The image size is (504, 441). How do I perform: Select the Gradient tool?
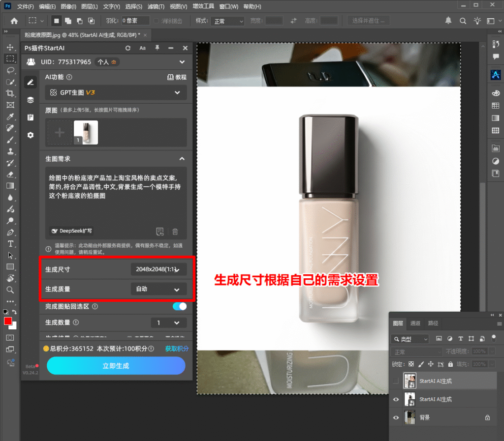point(10,186)
